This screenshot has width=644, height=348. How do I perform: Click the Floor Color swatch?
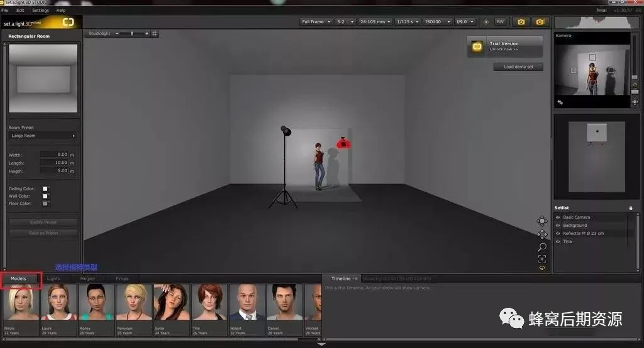(45, 204)
